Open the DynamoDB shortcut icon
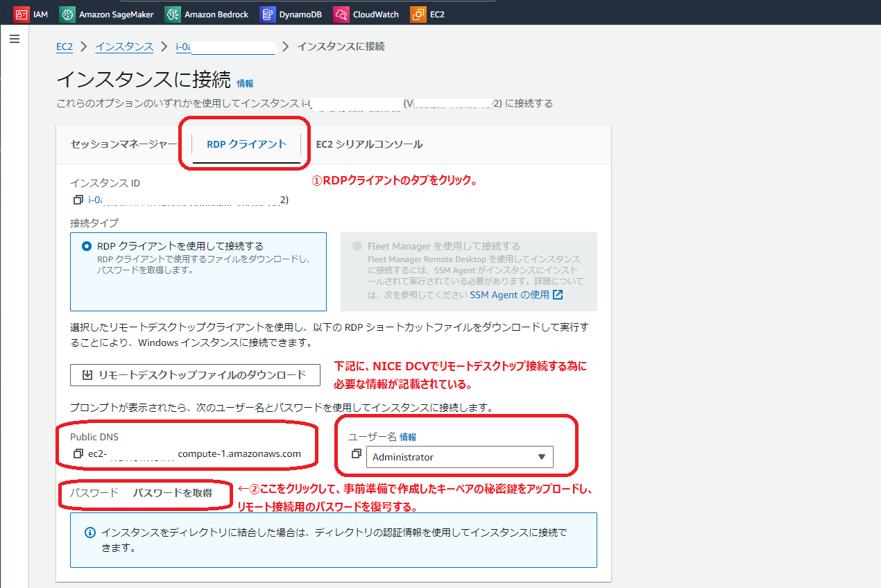Image resolution: width=881 pixels, height=588 pixels. point(267,14)
